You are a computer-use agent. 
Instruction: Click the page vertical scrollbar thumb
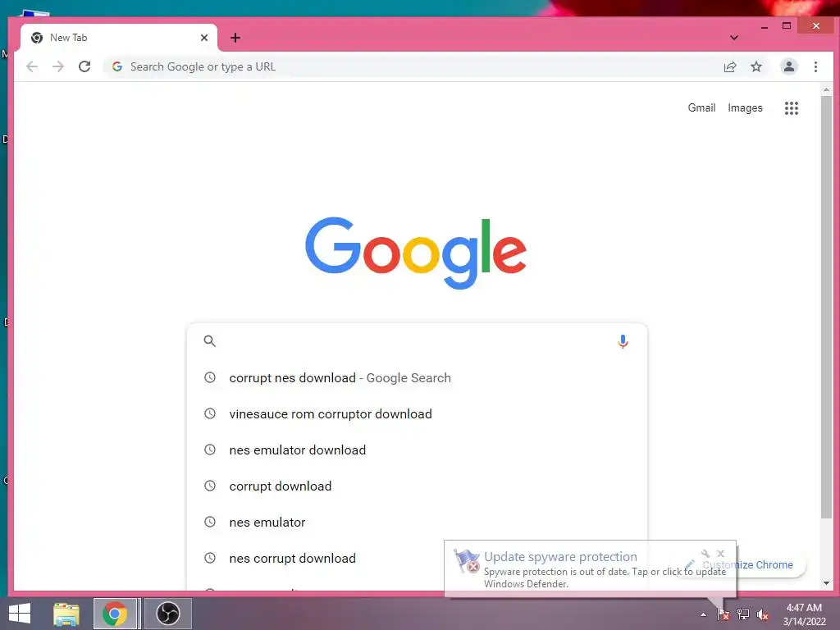click(826, 307)
